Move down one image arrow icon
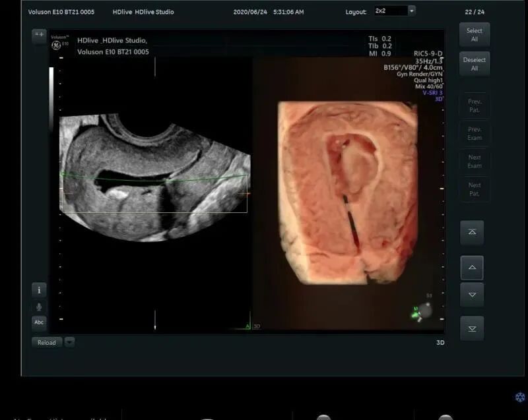 [472, 295]
